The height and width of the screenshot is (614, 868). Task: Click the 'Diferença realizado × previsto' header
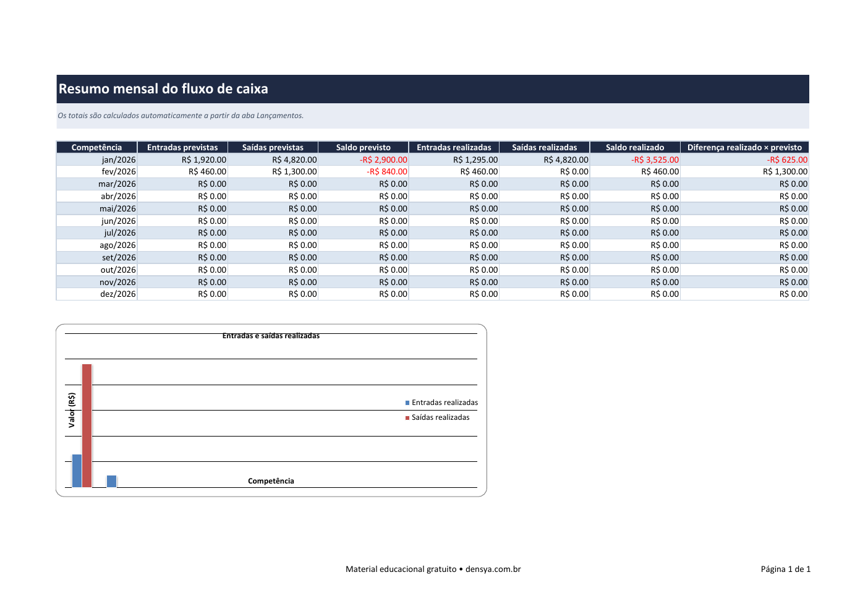point(744,147)
